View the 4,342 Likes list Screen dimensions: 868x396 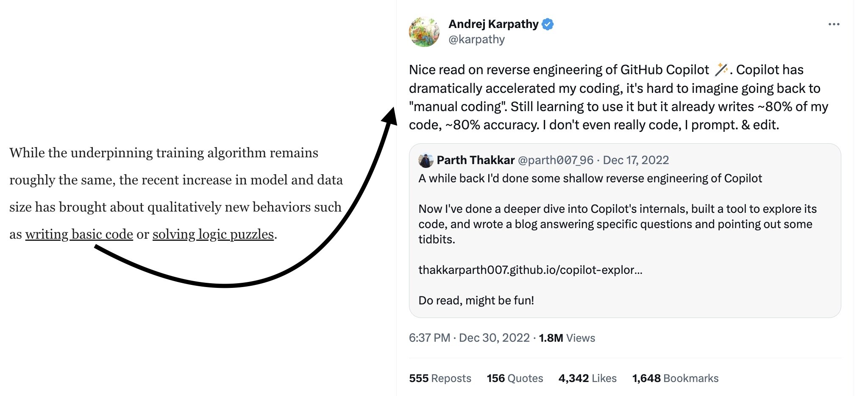point(587,378)
